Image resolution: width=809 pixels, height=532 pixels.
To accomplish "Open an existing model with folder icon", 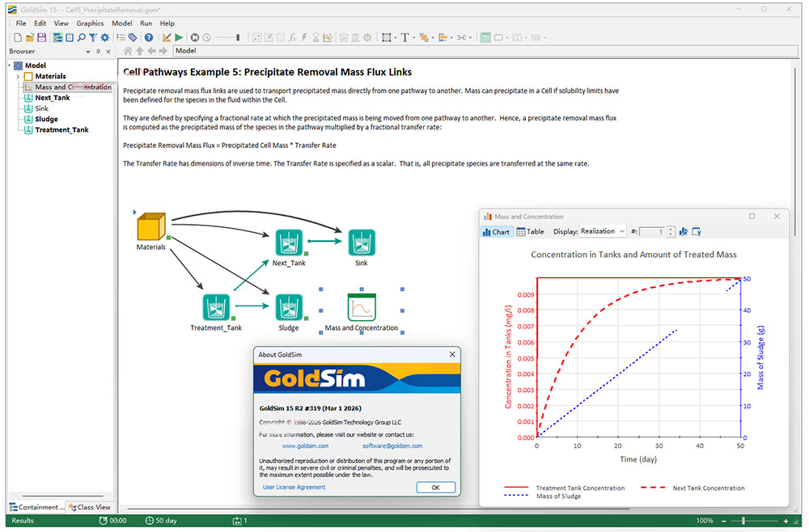I will (x=30, y=37).
